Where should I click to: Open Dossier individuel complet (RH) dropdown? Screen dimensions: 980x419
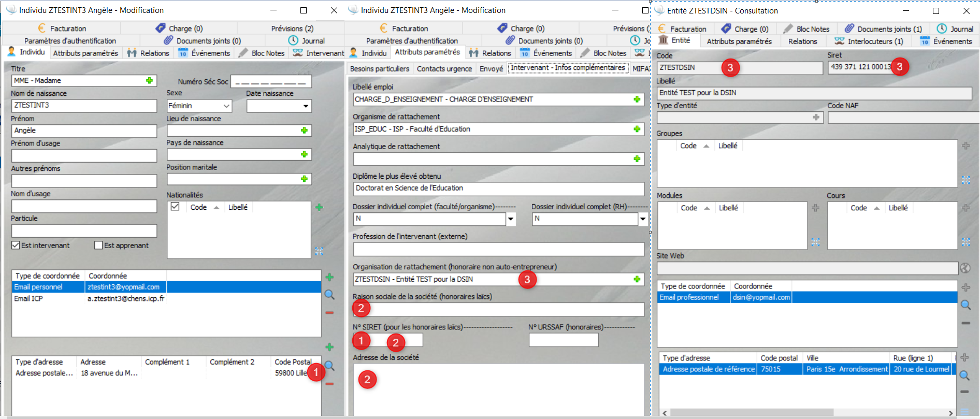pos(643,219)
